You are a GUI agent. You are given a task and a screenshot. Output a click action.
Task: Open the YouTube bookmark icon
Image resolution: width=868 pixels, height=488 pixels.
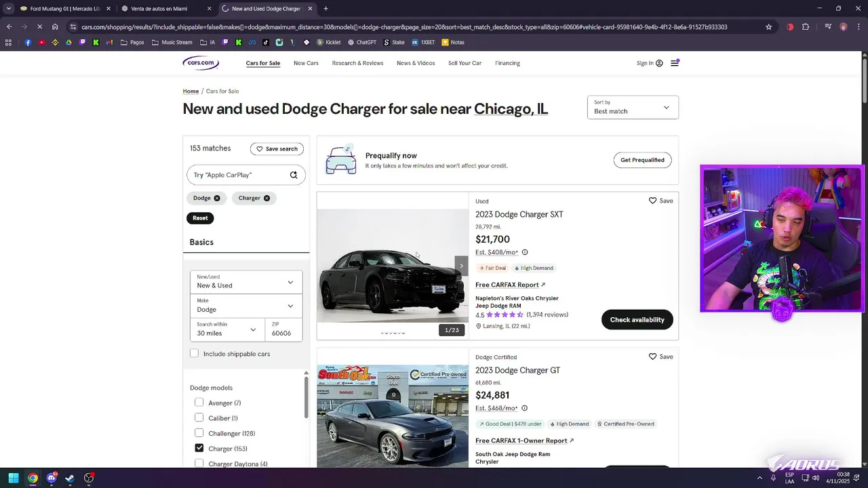[41, 42]
